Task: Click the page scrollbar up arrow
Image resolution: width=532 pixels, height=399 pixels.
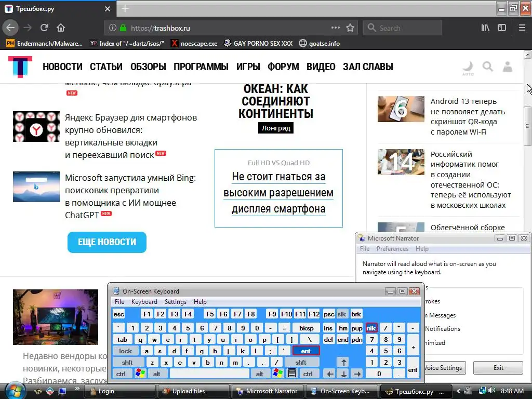Action: (x=528, y=54)
